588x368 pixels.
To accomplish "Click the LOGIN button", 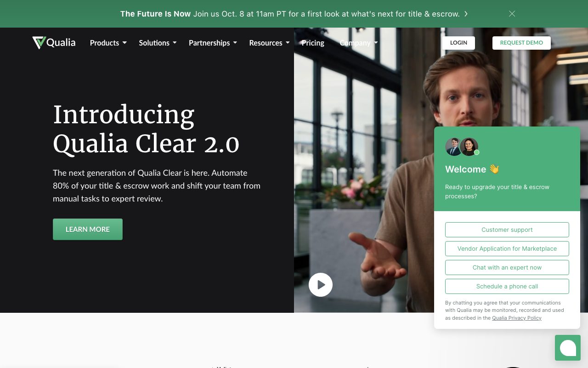I will tap(458, 43).
